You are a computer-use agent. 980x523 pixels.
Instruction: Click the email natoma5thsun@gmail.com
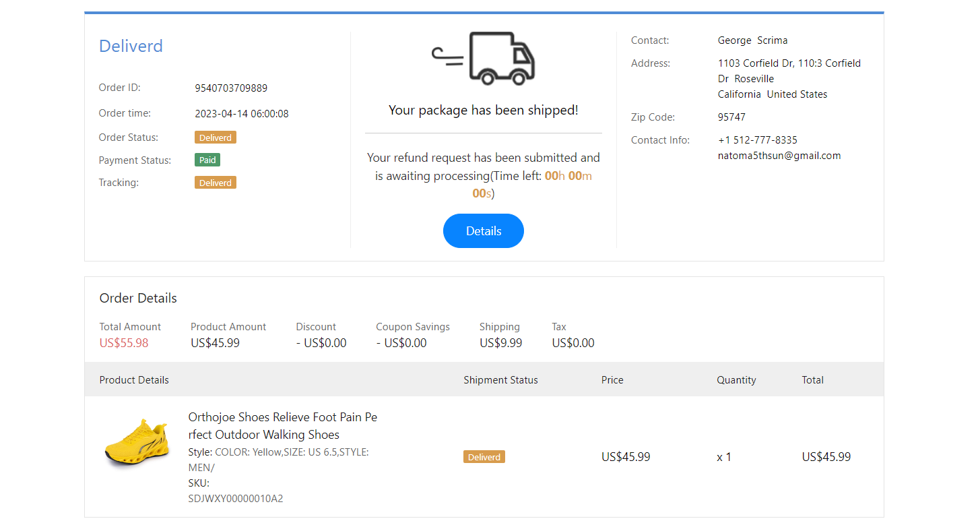click(779, 156)
